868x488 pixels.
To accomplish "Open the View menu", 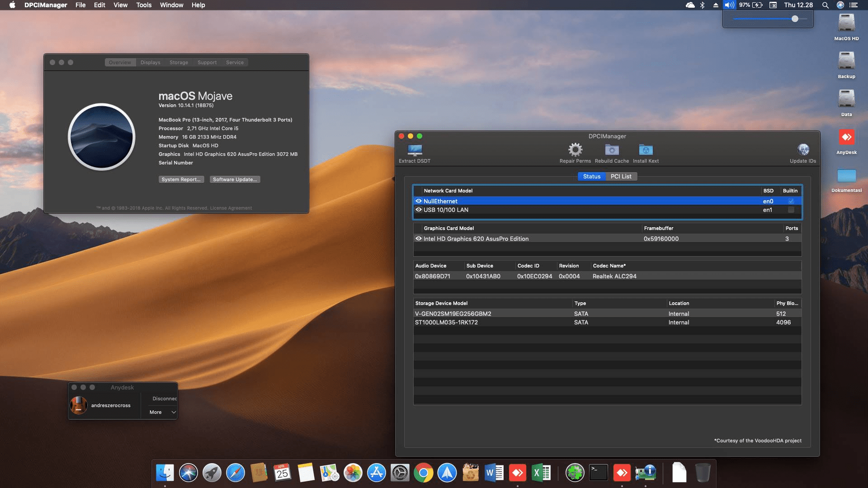I will point(120,5).
